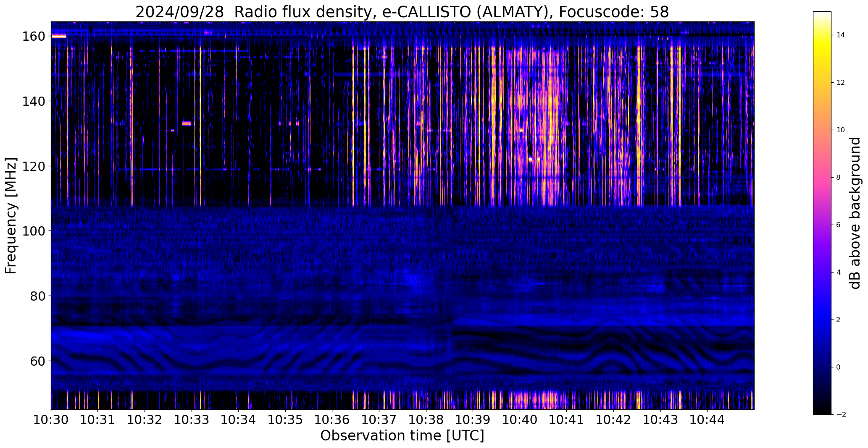Select the 10:36 time tick label
Screen dimensions: 868x448
click(x=332, y=420)
